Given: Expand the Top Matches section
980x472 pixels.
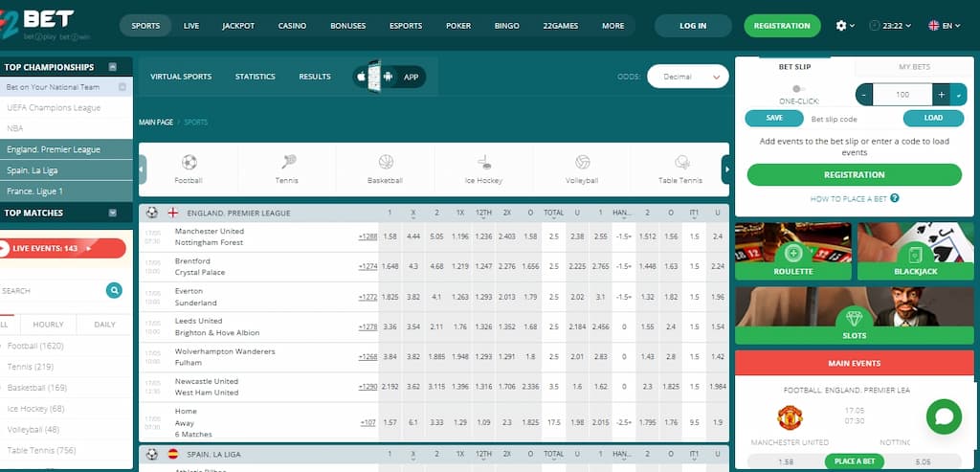Looking at the screenshot, I should (x=113, y=213).
